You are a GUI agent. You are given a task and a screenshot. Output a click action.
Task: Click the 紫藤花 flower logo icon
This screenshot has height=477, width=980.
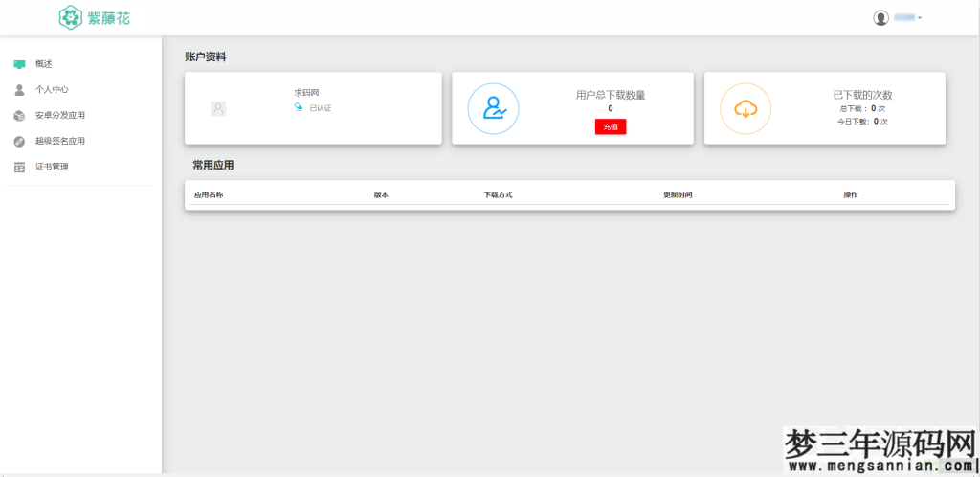coord(70,17)
